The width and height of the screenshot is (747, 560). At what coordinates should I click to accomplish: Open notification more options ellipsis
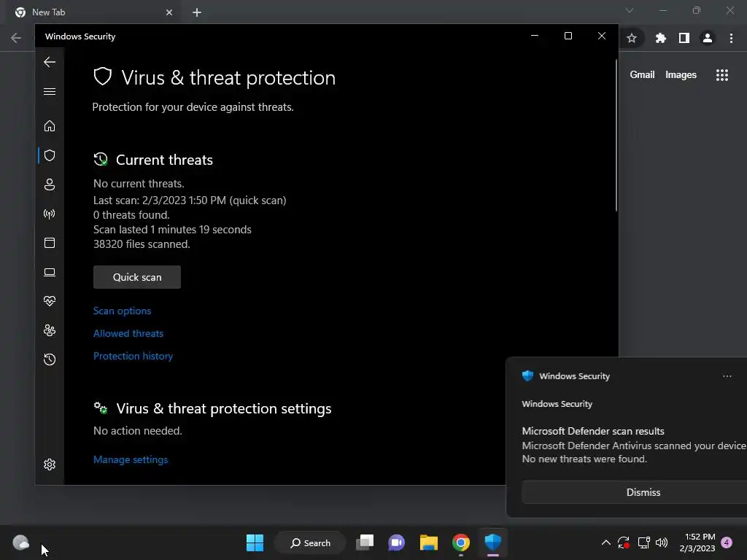[x=727, y=376]
